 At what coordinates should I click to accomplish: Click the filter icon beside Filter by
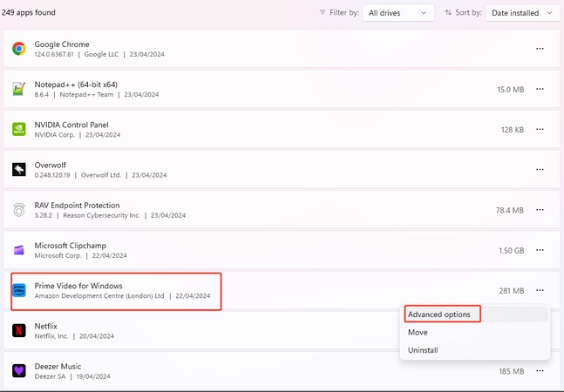click(x=323, y=12)
